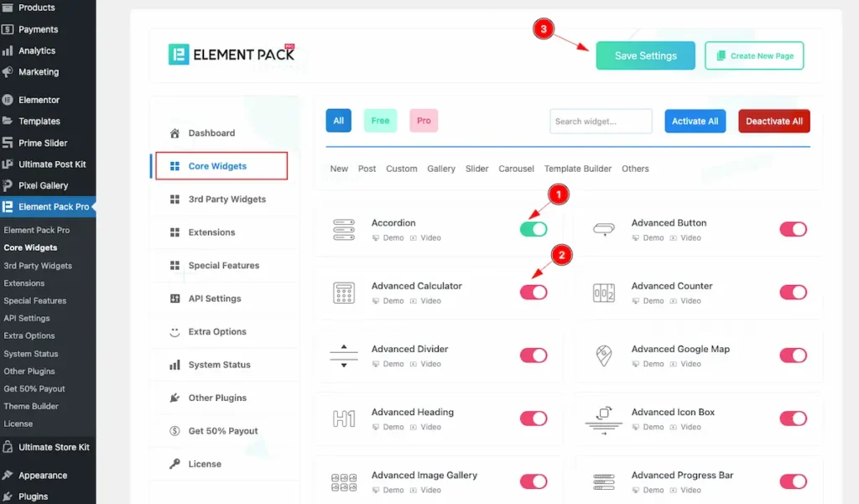The width and height of the screenshot is (859, 504).
Task: Disable the Accordion widget toggle
Action: click(534, 229)
